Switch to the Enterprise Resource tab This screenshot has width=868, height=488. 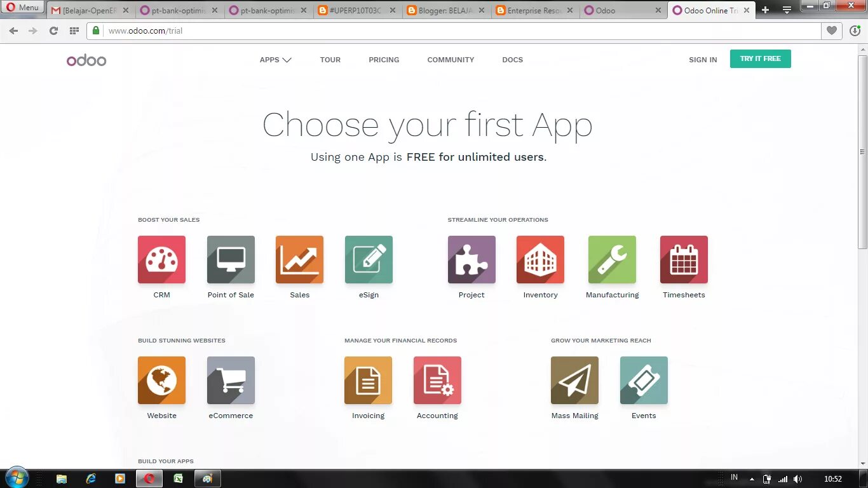(x=536, y=11)
